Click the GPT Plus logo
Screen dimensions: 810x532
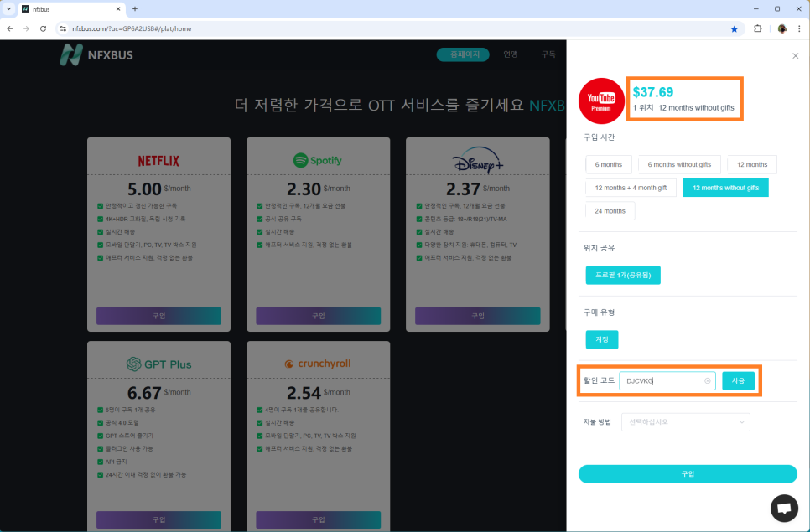pos(158,364)
